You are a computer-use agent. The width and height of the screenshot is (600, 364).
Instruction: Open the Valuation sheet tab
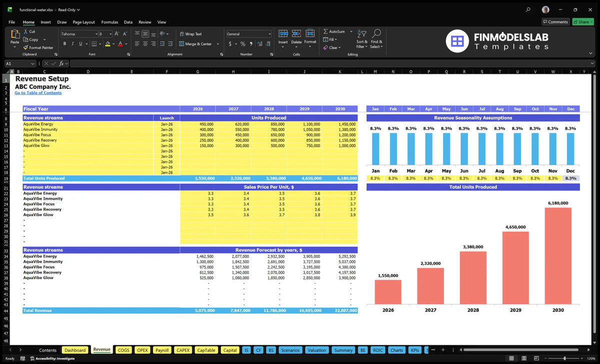[x=316, y=350]
